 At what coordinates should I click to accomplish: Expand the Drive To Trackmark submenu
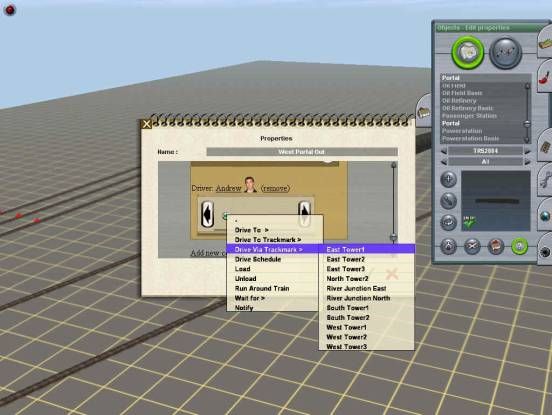[x=274, y=240]
